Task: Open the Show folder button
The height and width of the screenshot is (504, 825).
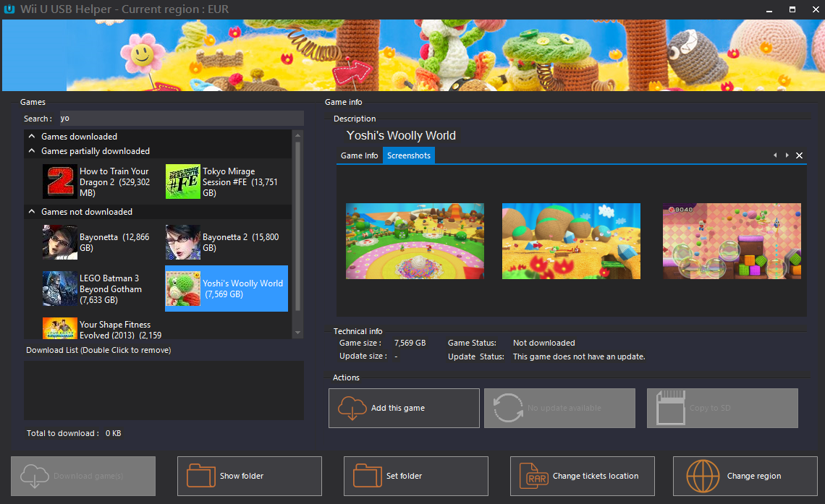Action: (x=250, y=476)
